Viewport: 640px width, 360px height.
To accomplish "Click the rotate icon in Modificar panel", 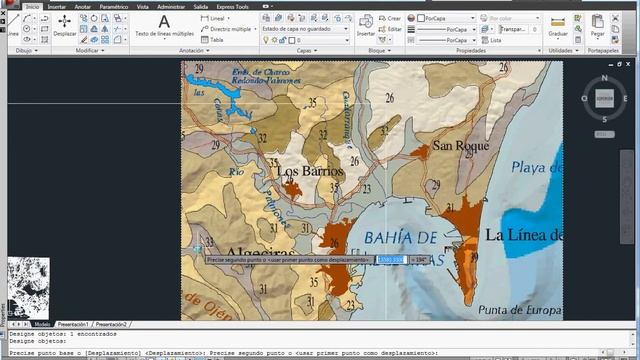I will 94,18.
